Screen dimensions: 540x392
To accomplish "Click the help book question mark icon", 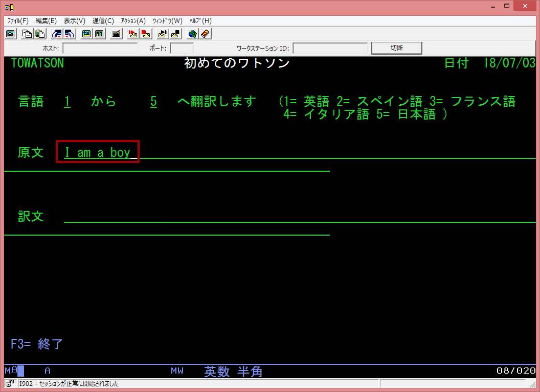I will tap(205, 34).
